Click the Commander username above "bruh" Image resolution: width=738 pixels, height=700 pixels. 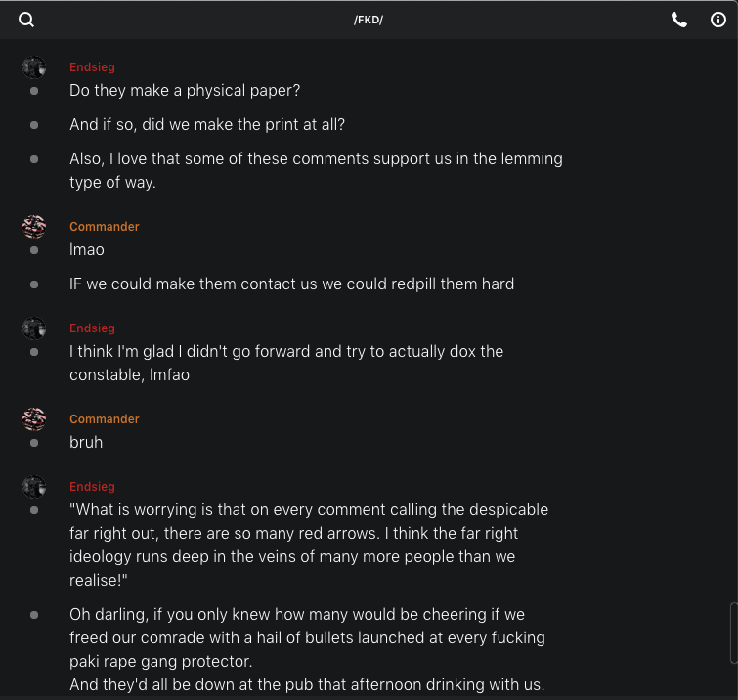105,419
